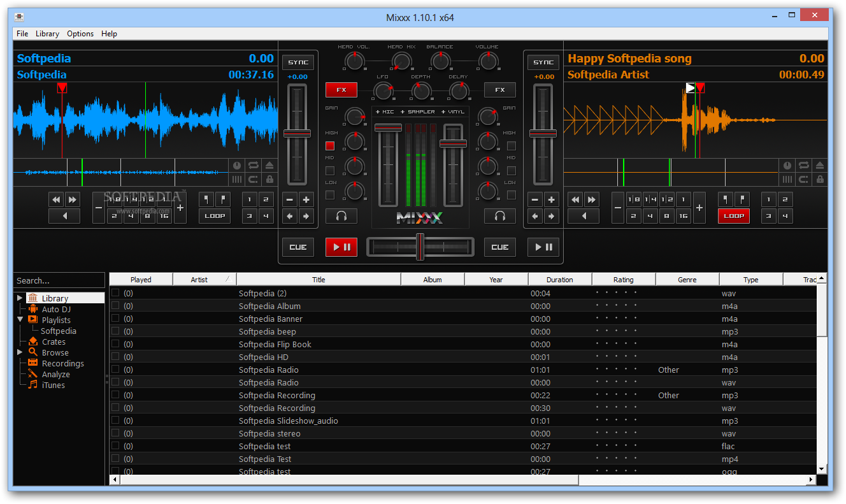Collapse the Playlists tree node
The width and height of the screenshot is (846, 504).
[x=20, y=320]
